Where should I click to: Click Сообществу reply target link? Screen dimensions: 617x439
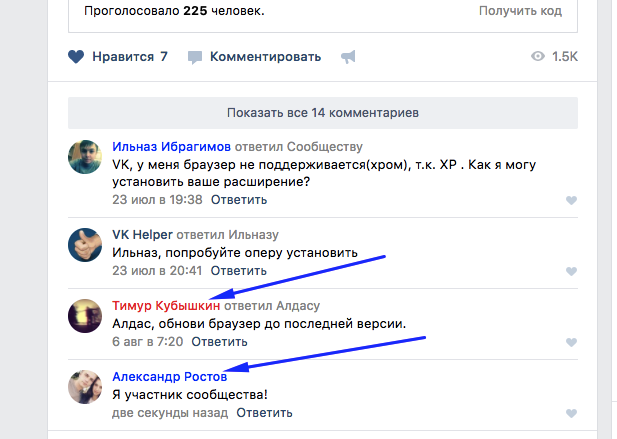[325, 147]
